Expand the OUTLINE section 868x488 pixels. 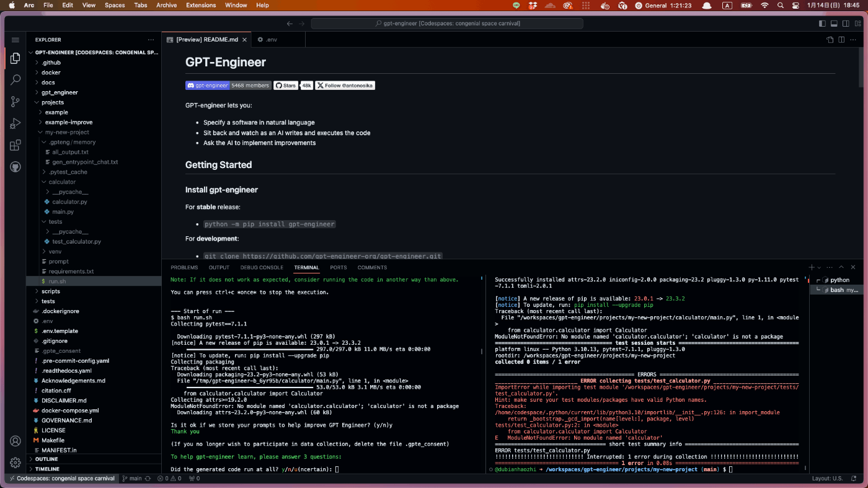coord(46,459)
